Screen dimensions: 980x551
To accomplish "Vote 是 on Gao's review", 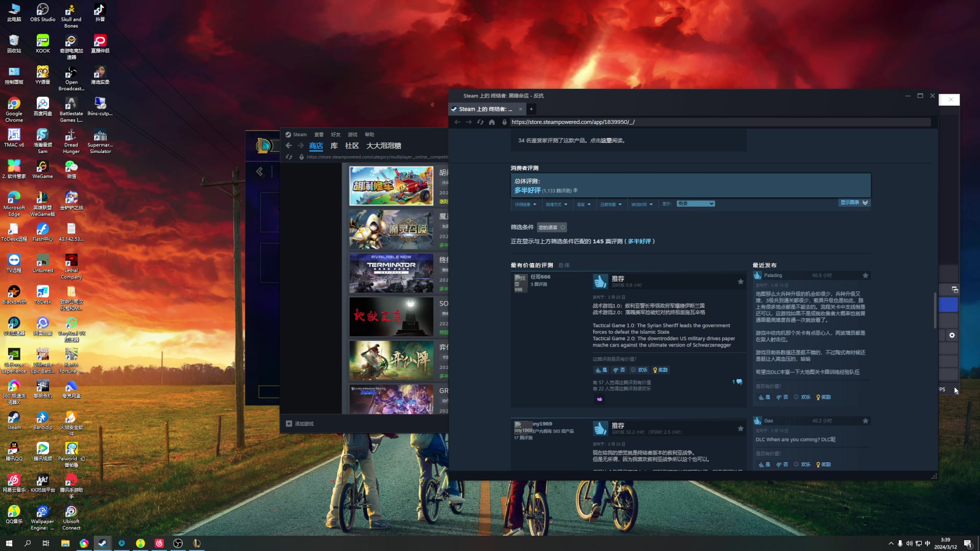I will 764,464.
